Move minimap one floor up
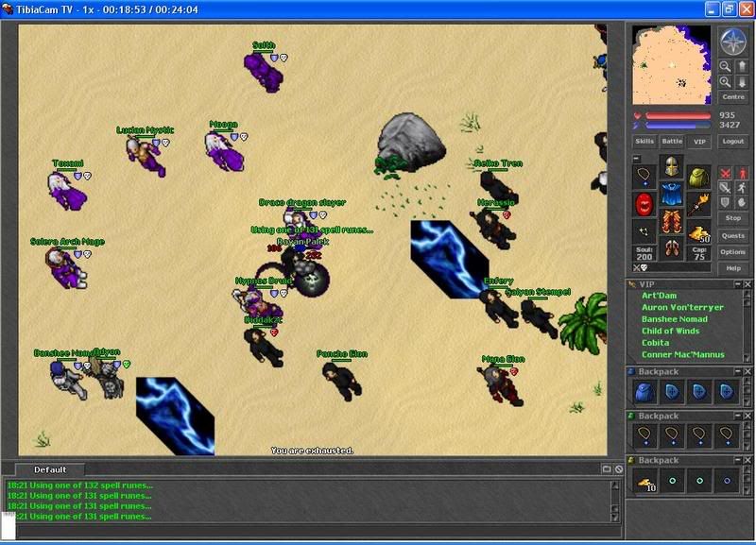Viewport: 756px width, 545px height. click(742, 66)
